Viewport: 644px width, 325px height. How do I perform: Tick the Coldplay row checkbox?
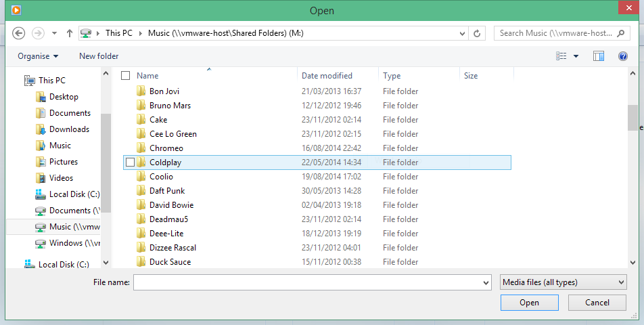tap(130, 162)
